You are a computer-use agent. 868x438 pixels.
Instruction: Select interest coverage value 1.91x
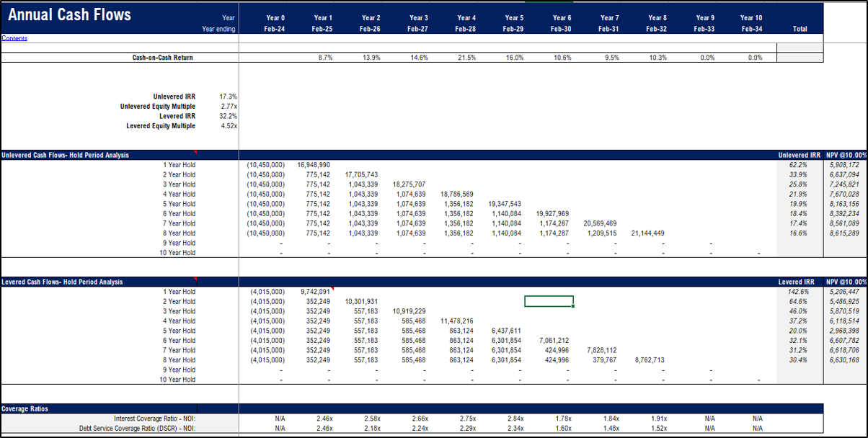[657, 418]
